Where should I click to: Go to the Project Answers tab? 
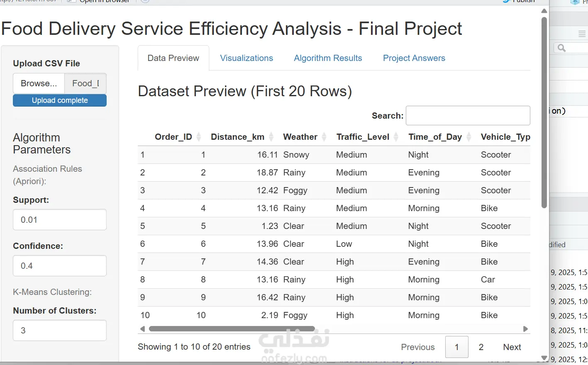tap(414, 58)
